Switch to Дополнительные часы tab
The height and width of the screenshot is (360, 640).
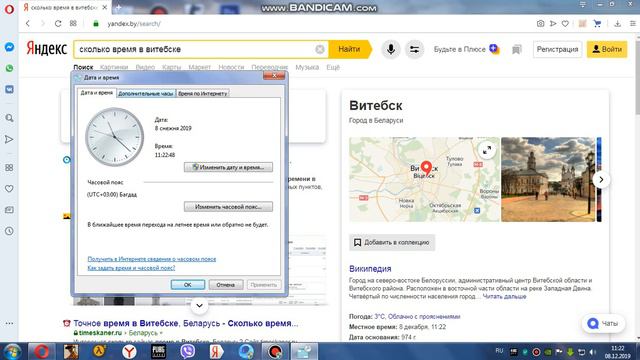[x=146, y=93]
